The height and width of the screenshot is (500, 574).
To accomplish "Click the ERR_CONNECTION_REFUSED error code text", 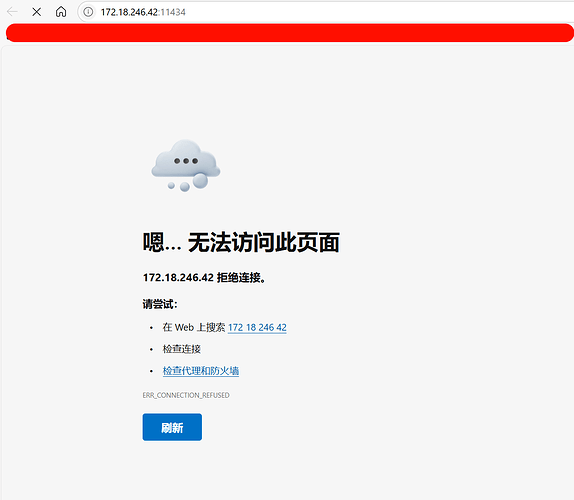I will 186,395.
